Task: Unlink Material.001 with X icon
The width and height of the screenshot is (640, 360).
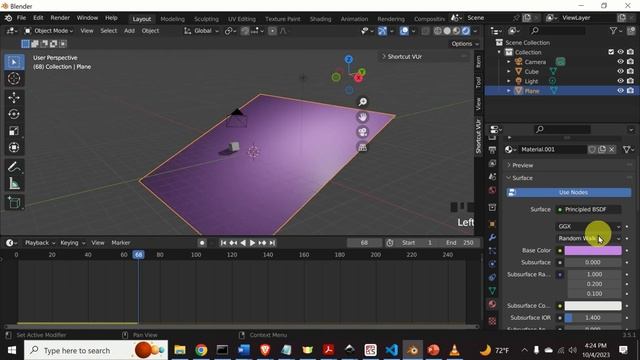Action: (611, 150)
